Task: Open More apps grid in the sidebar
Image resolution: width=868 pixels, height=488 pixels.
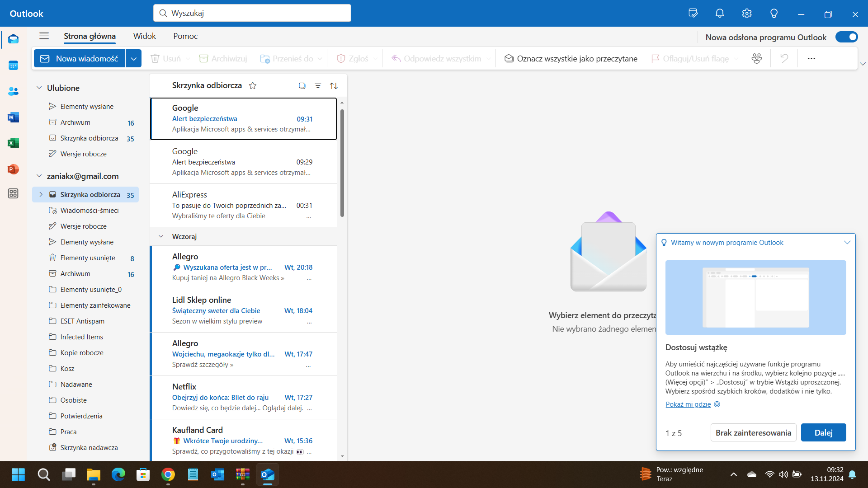Action: tap(13, 193)
